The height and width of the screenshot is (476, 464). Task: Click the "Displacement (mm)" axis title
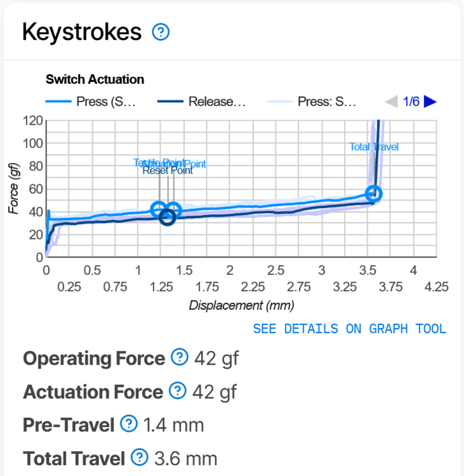[242, 305]
